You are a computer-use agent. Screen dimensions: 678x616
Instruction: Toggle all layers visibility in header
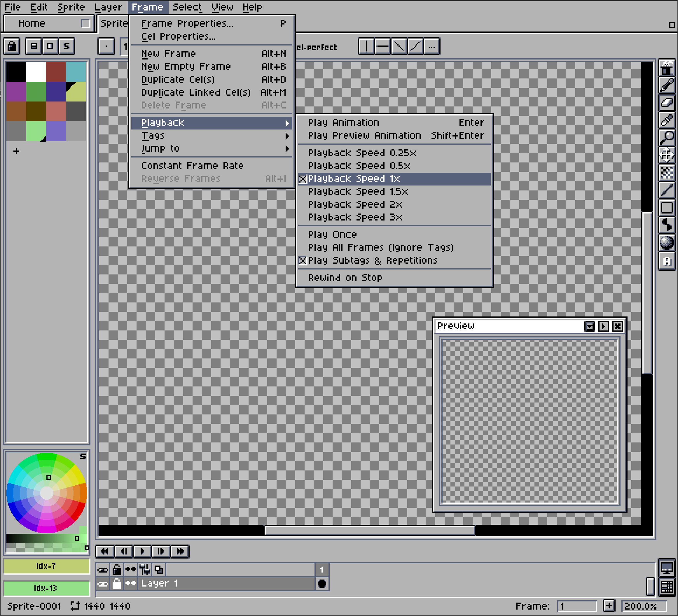click(x=103, y=569)
